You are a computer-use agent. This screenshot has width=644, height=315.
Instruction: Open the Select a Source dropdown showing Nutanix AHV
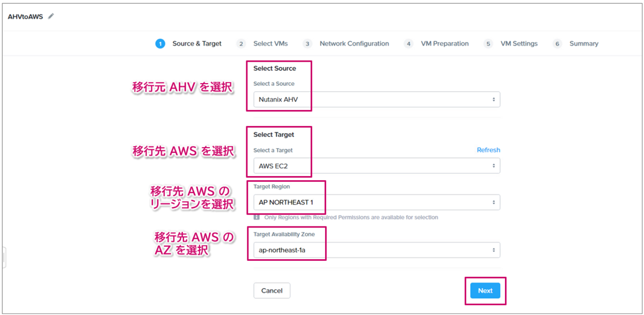point(377,100)
